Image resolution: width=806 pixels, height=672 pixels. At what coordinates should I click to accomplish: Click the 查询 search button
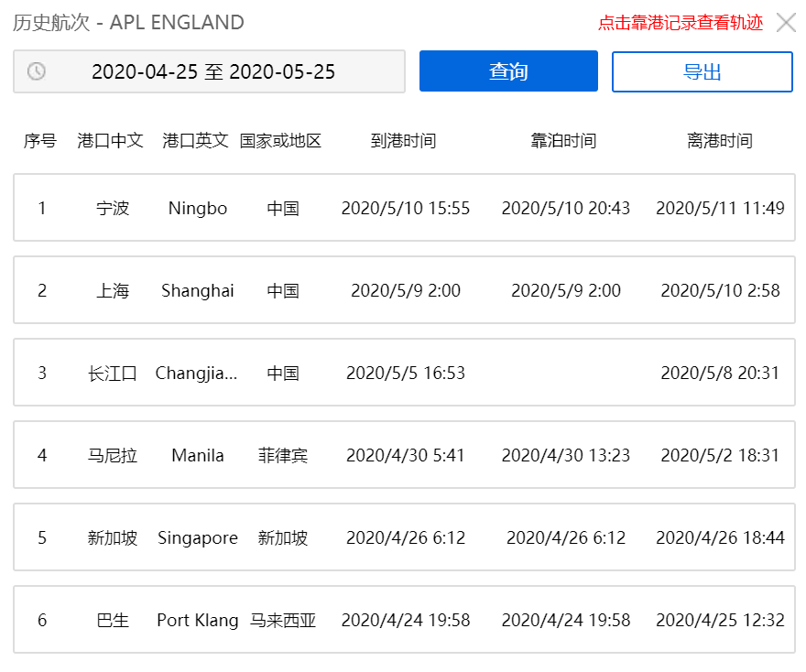pyautogui.click(x=508, y=70)
